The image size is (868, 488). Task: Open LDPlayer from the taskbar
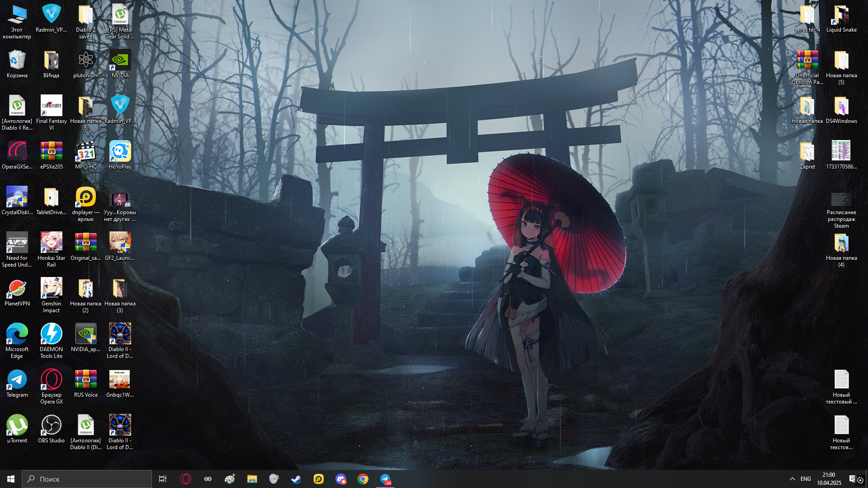tap(319, 479)
